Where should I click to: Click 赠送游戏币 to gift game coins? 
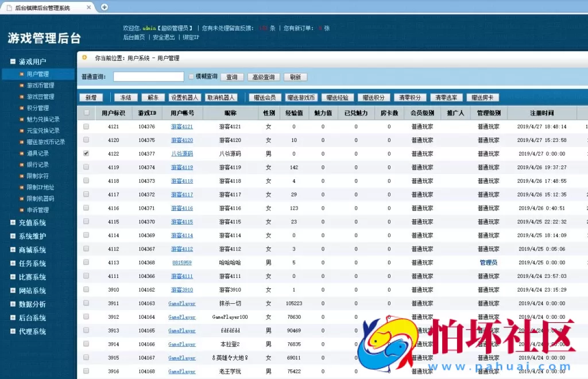pyautogui.click(x=301, y=97)
